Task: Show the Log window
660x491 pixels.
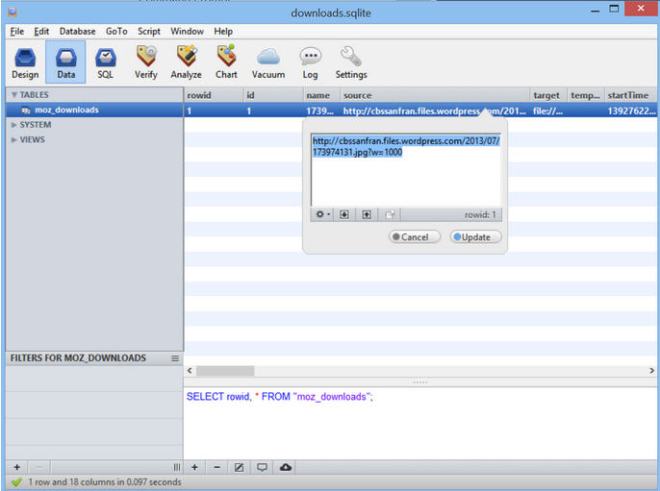Action: tap(310, 63)
